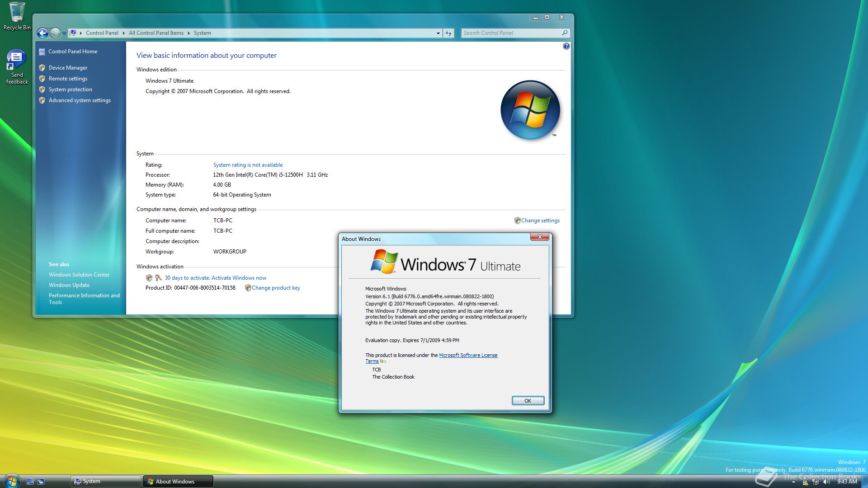Open the network tray icon
This screenshot has height=488, width=868.
click(816, 482)
